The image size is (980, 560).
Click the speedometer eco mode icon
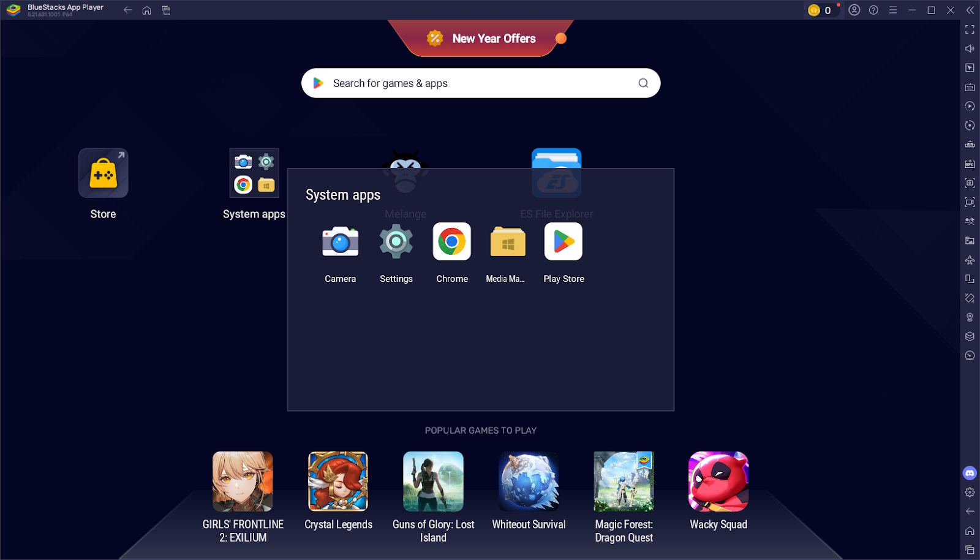coord(970,355)
